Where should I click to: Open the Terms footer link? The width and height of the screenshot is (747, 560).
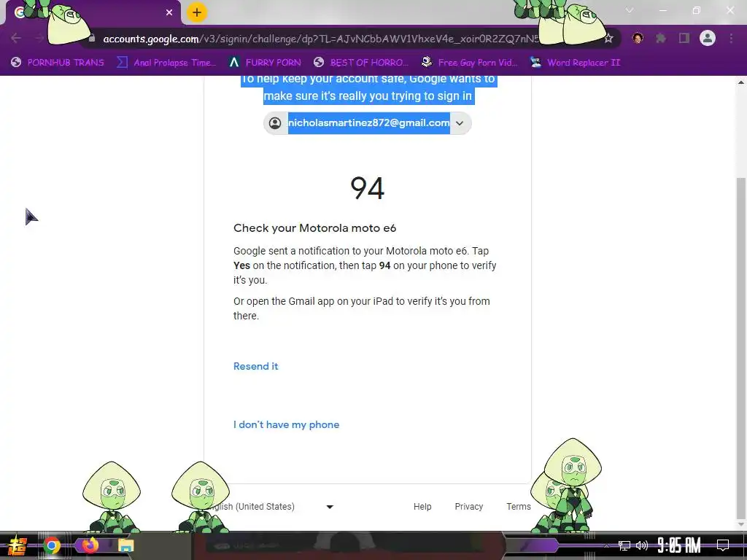[x=519, y=507]
